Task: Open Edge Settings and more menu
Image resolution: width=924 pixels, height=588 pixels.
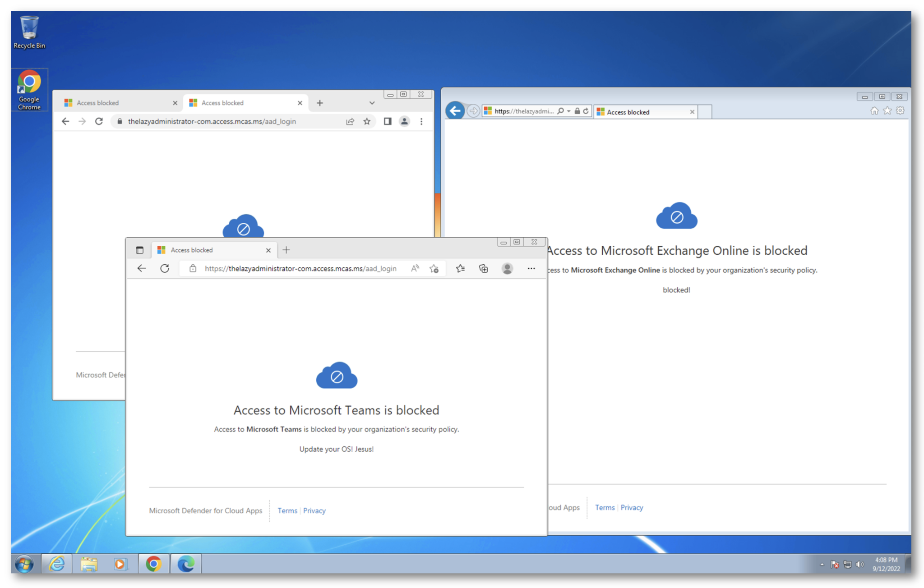Action: pyautogui.click(x=531, y=268)
